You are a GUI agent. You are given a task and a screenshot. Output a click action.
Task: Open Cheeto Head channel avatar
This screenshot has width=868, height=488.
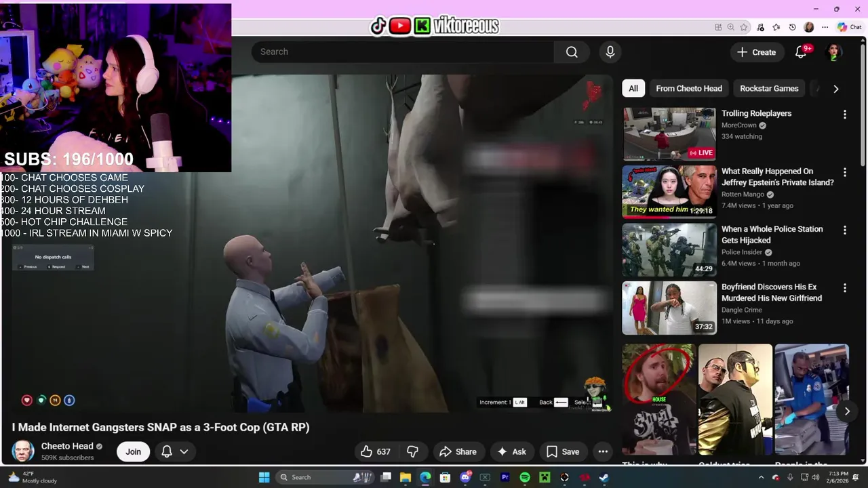[23, 451]
